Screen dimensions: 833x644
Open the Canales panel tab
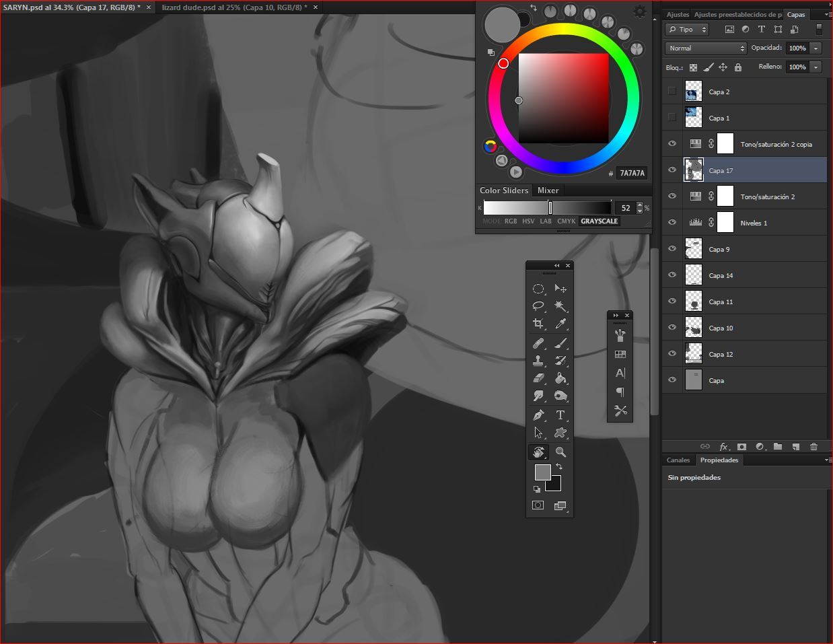[x=678, y=460]
